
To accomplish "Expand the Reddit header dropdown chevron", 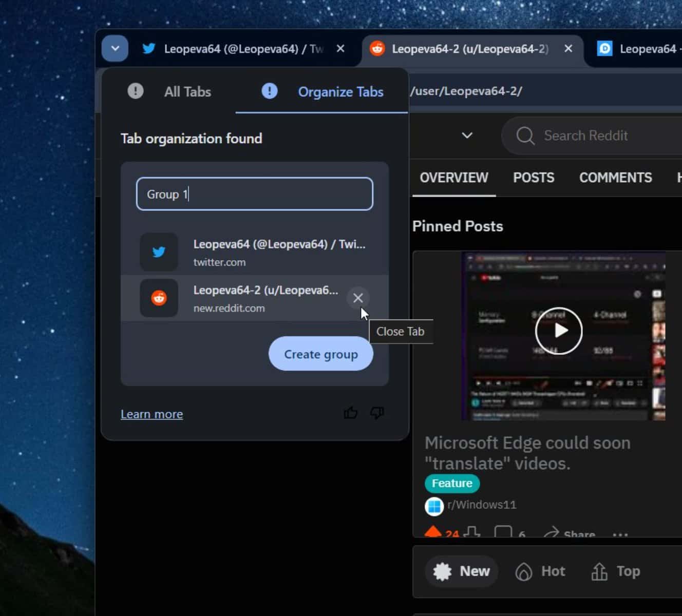I will (467, 136).
